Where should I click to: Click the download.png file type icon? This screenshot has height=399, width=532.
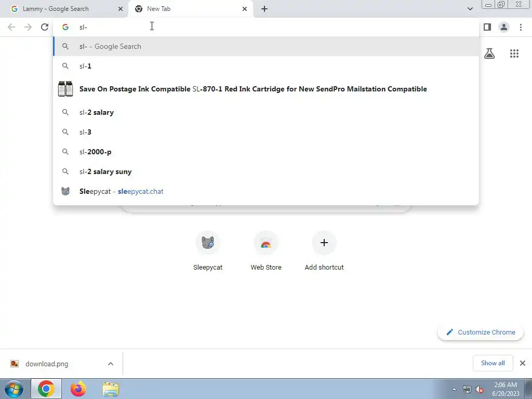pyautogui.click(x=14, y=364)
